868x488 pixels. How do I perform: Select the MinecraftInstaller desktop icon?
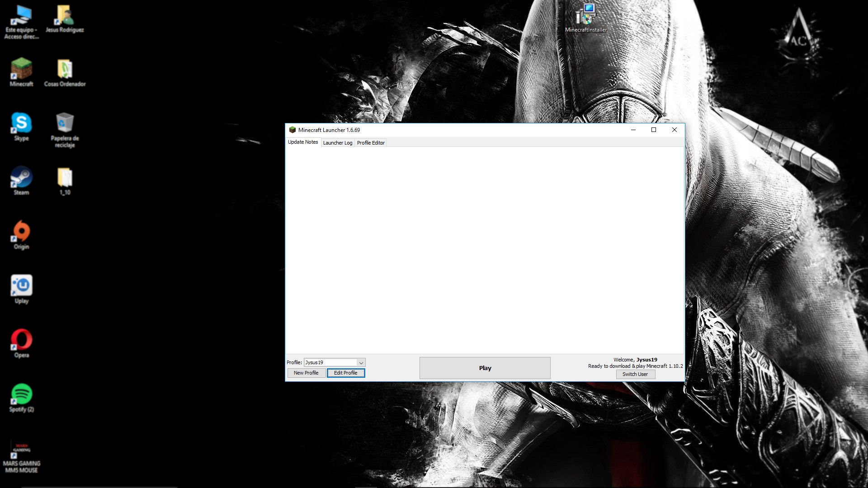click(x=586, y=15)
